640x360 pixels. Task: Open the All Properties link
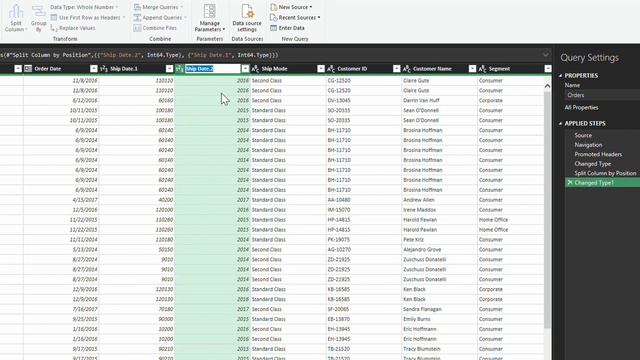coord(581,107)
